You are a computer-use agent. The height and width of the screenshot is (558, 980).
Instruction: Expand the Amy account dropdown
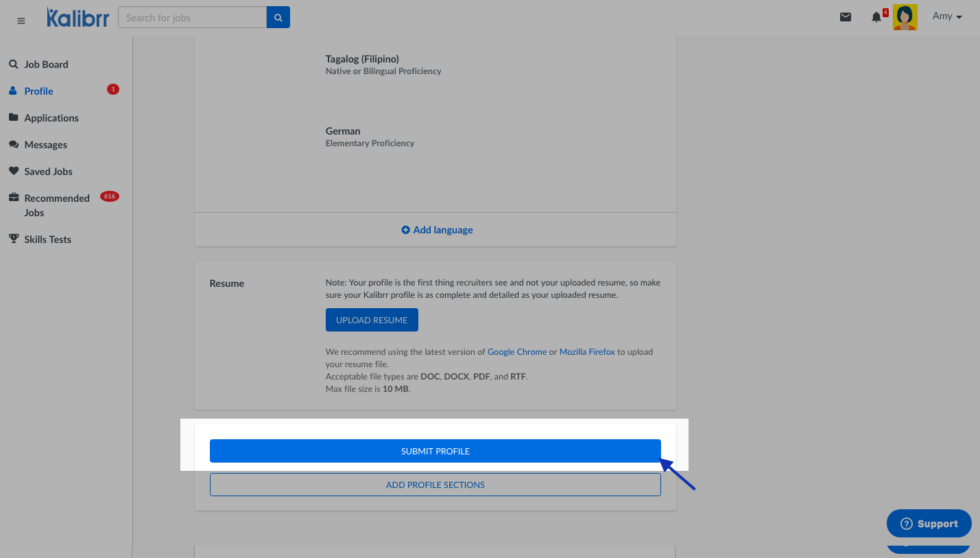pyautogui.click(x=947, y=16)
